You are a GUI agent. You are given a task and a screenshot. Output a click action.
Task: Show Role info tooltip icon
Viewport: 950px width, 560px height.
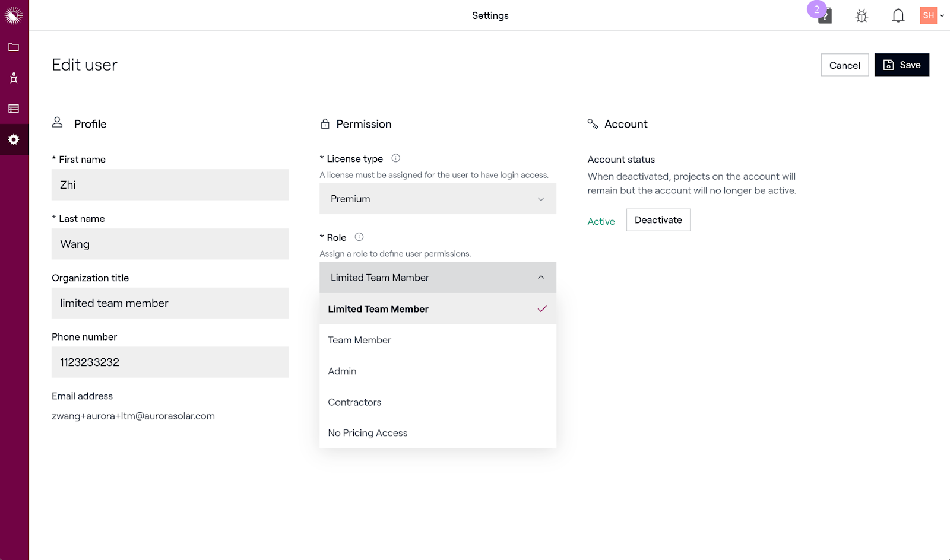(x=359, y=237)
